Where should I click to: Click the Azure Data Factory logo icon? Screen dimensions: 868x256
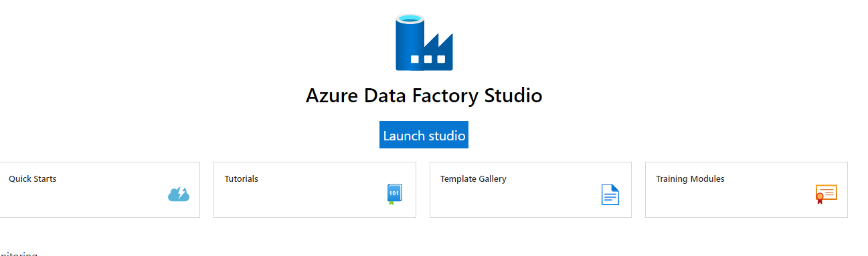point(424,42)
